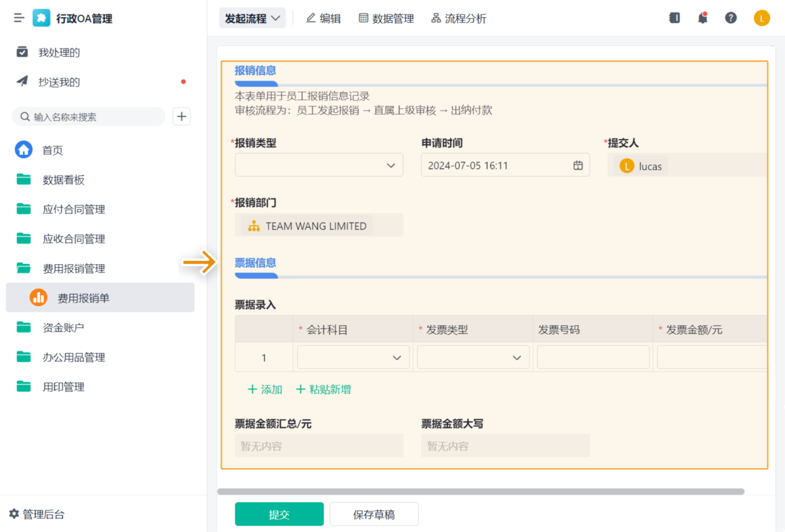
Task: Click the calendar icon in 申请时间 field
Action: pyautogui.click(x=578, y=165)
